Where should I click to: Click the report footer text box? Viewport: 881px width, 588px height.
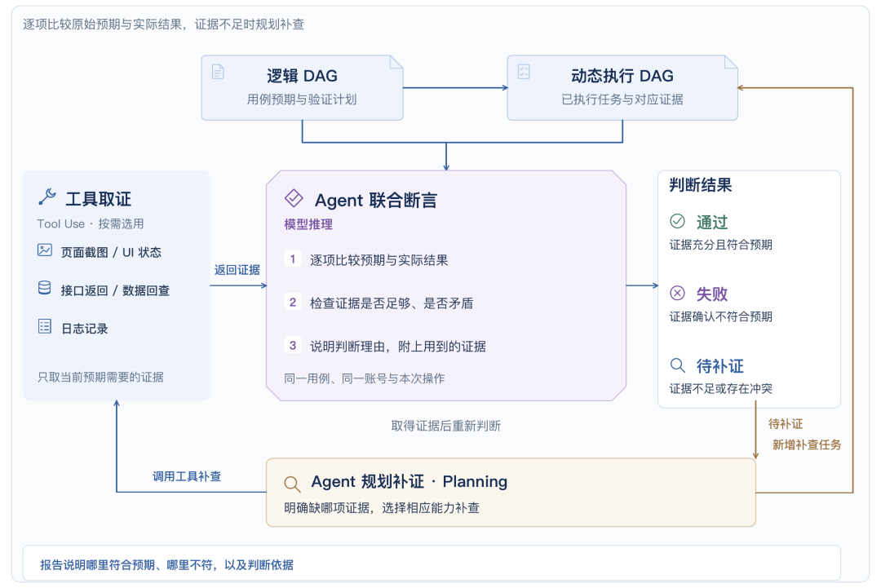(x=432, y=564)
